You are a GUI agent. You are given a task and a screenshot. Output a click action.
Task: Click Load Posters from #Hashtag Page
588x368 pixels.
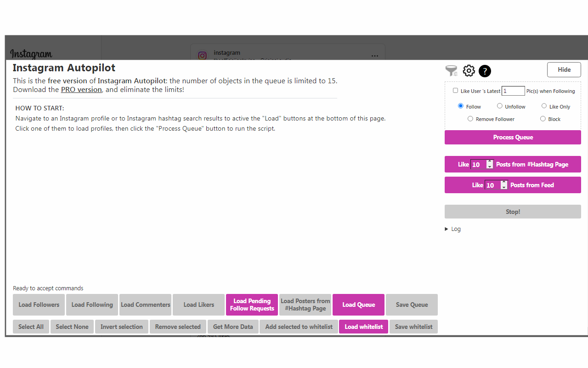coord(305,305)
